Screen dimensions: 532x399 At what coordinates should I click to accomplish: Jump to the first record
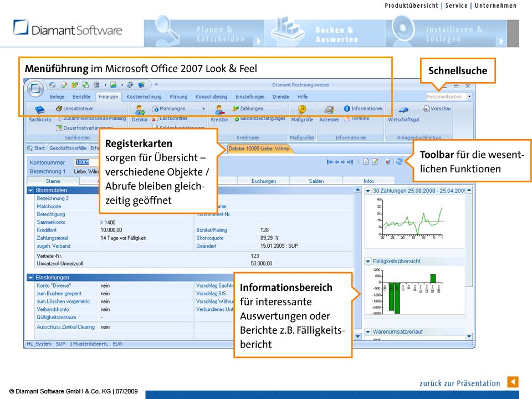329,162
